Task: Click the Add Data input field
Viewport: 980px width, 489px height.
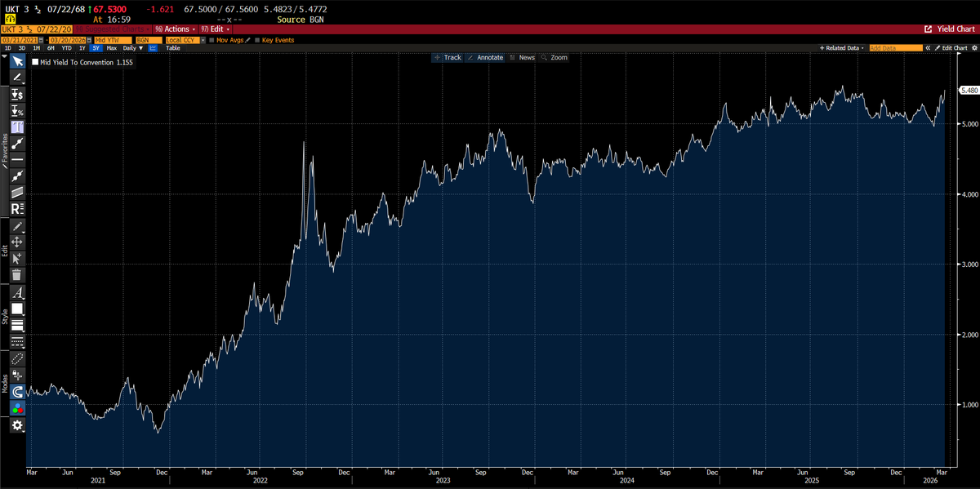Action: [896, 48]
